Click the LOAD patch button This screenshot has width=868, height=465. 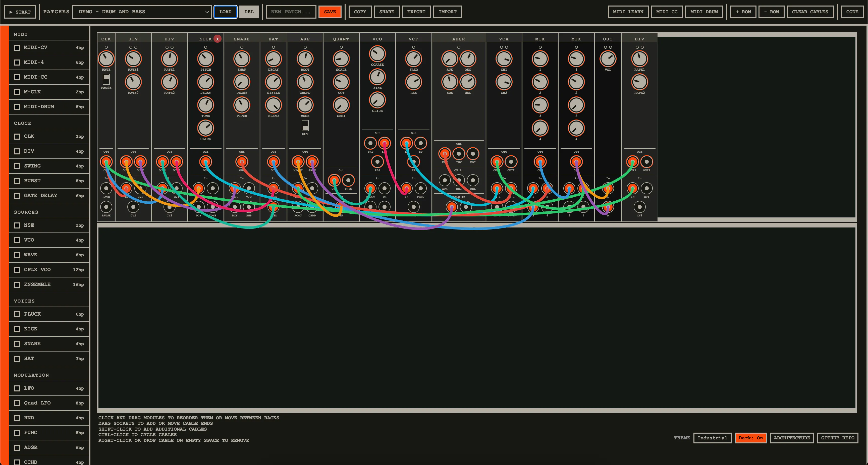coord(226,12)
